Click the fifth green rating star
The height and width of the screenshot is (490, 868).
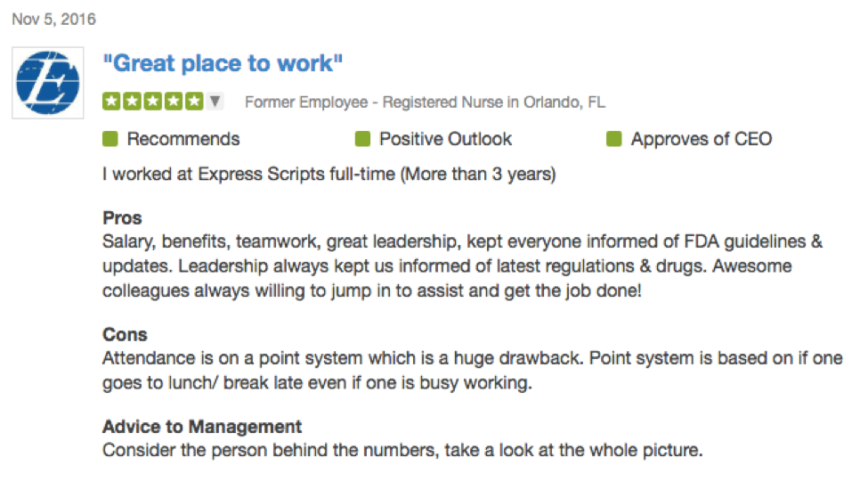click(x=194, y=102)
